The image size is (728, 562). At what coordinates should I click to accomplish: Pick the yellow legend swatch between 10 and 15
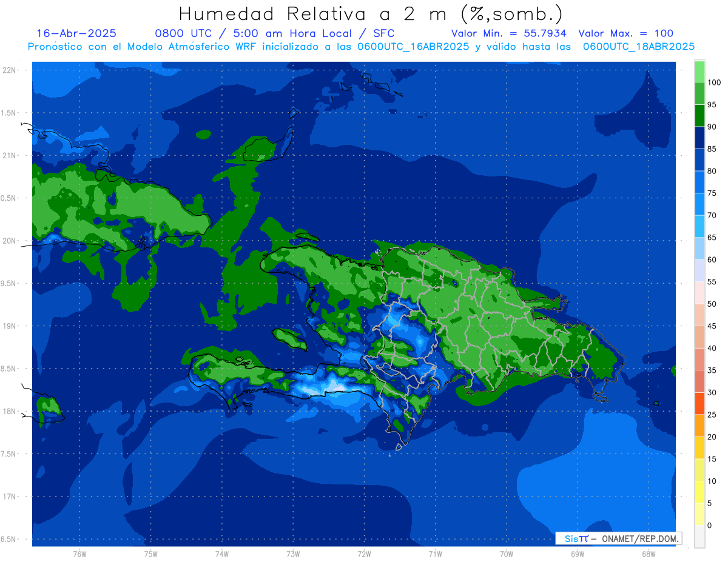coord(699,470)
